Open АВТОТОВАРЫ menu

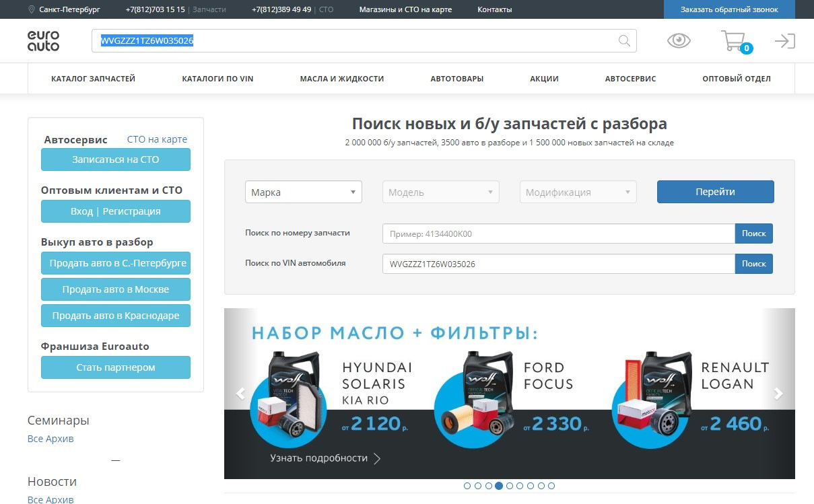click(x=457, y=79)
